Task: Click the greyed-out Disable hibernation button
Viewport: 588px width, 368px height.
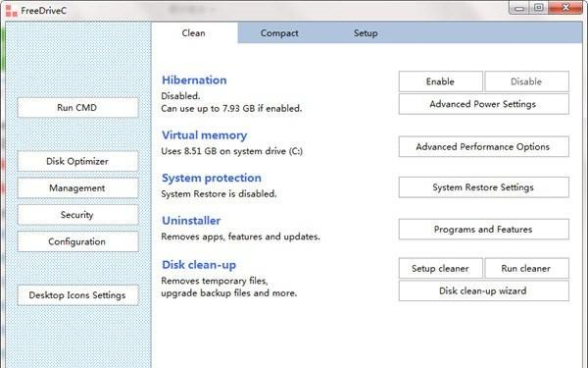Action: pyautogui.click(x=526, y=81)
